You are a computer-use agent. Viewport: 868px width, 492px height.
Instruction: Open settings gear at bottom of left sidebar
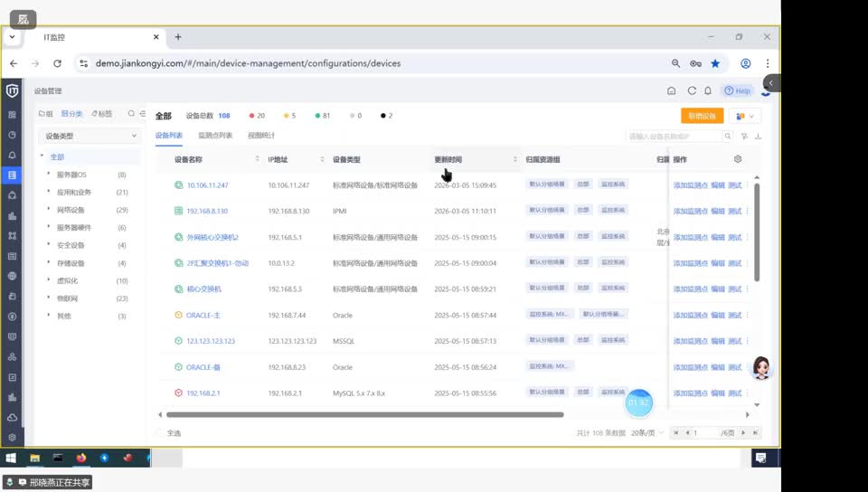click(x=12, y=437)
